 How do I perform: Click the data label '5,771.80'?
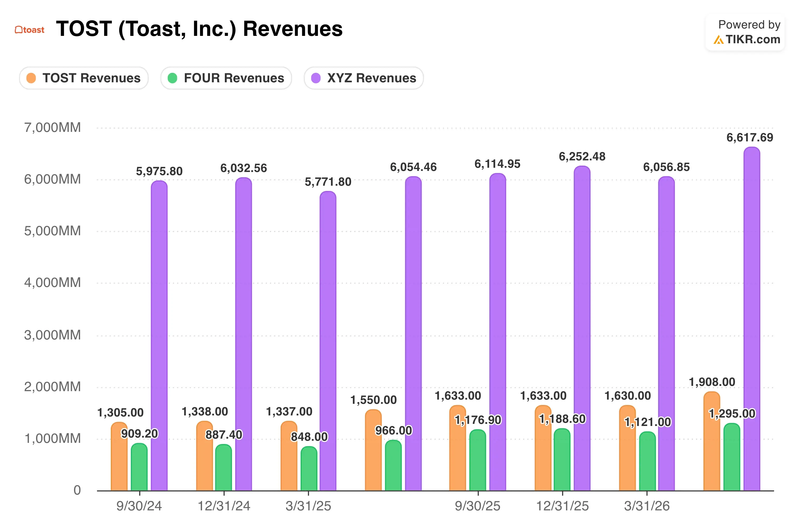coord(328,182)
